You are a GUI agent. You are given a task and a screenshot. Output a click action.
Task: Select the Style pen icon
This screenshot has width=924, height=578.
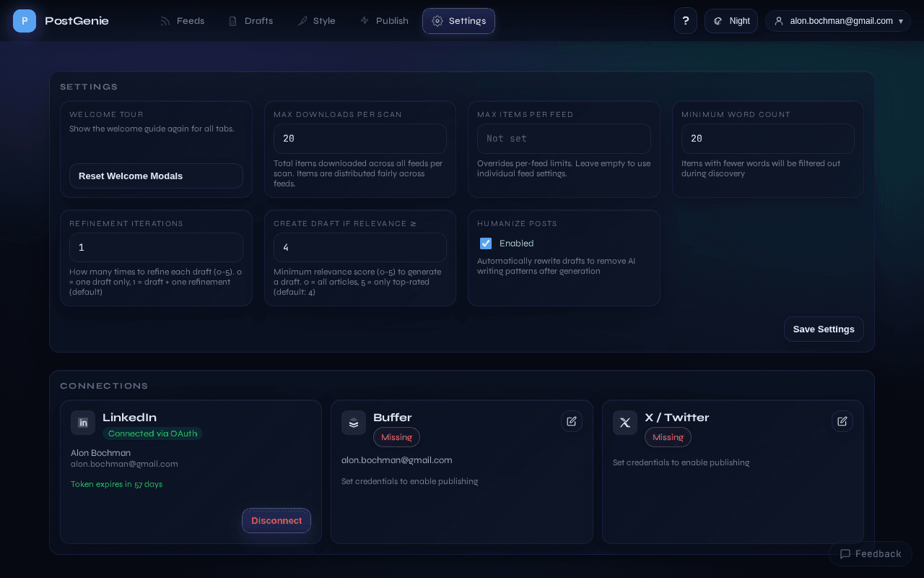[x=302, y=21]
